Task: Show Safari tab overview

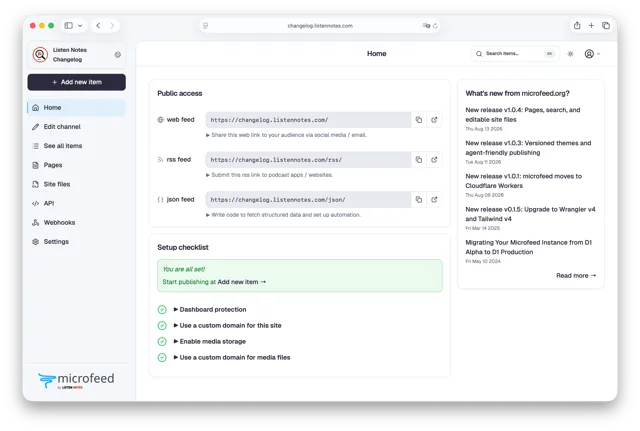Action: point(606,25)
